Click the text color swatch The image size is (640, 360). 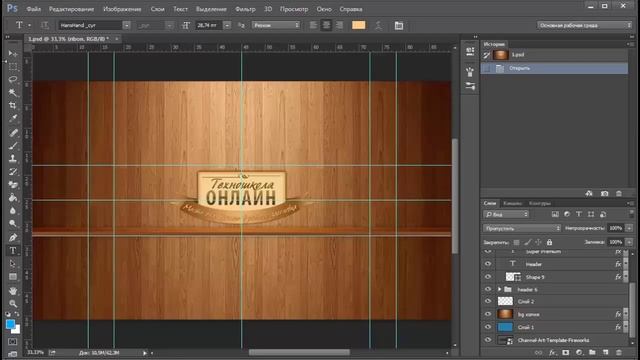pos(358,25)
